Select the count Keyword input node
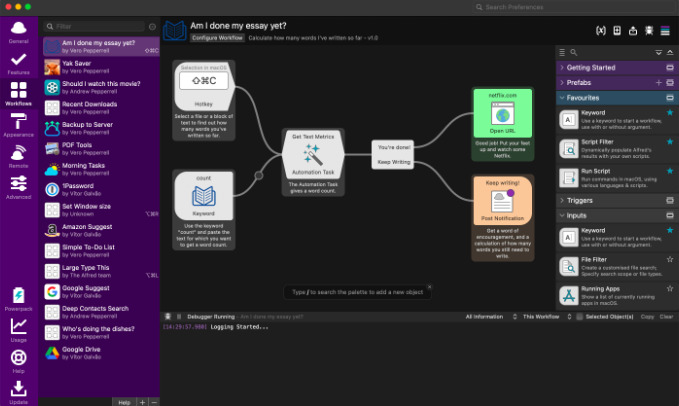Viewport: 679px width, 406px height. tap(204, 195)
